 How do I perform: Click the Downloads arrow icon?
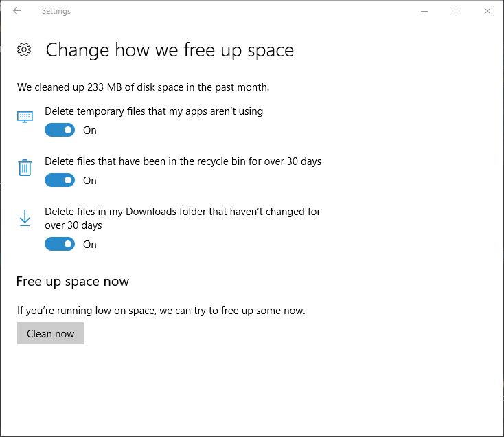click(x=25, y=218)
